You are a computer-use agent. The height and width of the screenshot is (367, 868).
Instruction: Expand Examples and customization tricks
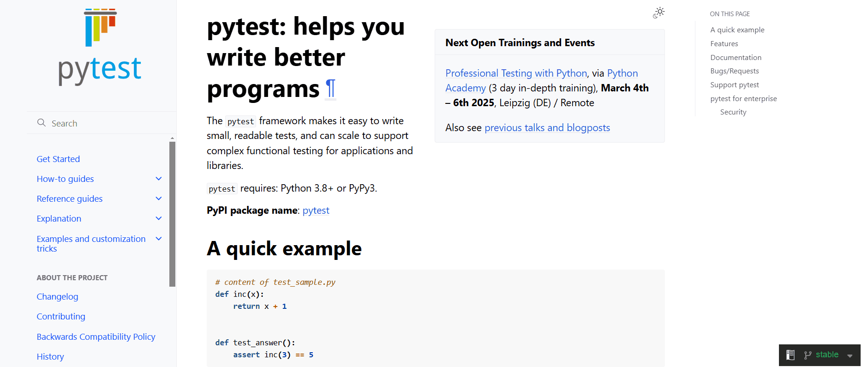[x=159, y=239]
